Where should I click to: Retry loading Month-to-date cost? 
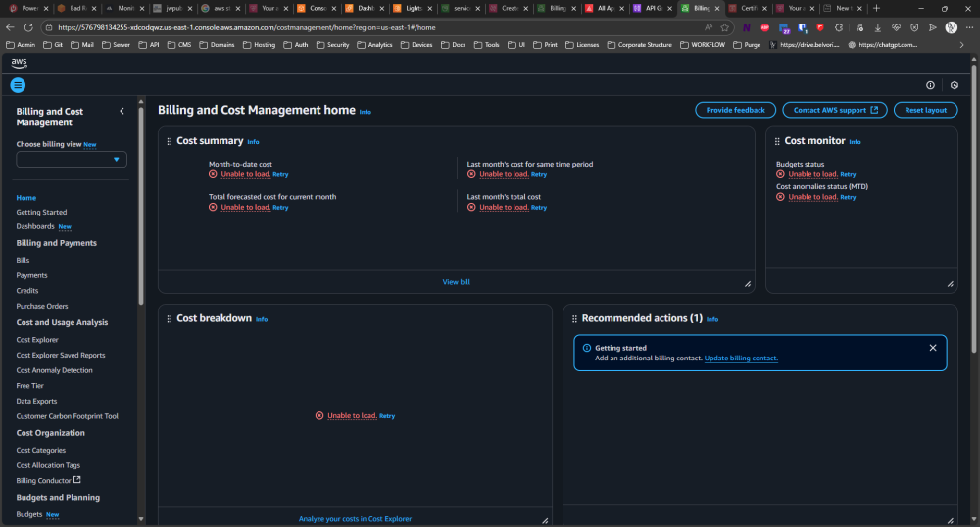280,174
